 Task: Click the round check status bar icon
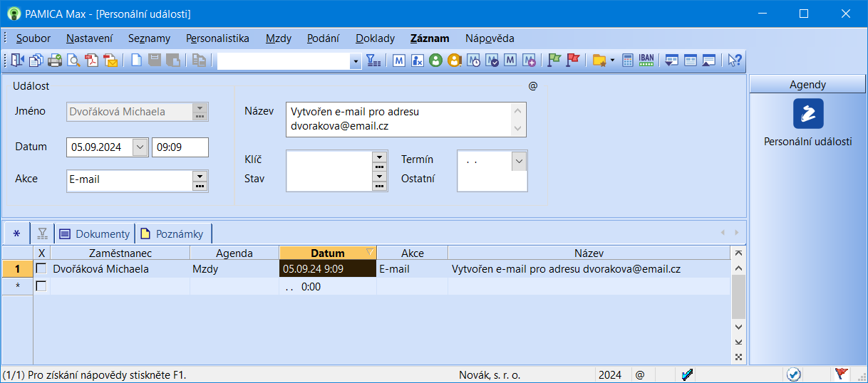[x=793, y=374]
